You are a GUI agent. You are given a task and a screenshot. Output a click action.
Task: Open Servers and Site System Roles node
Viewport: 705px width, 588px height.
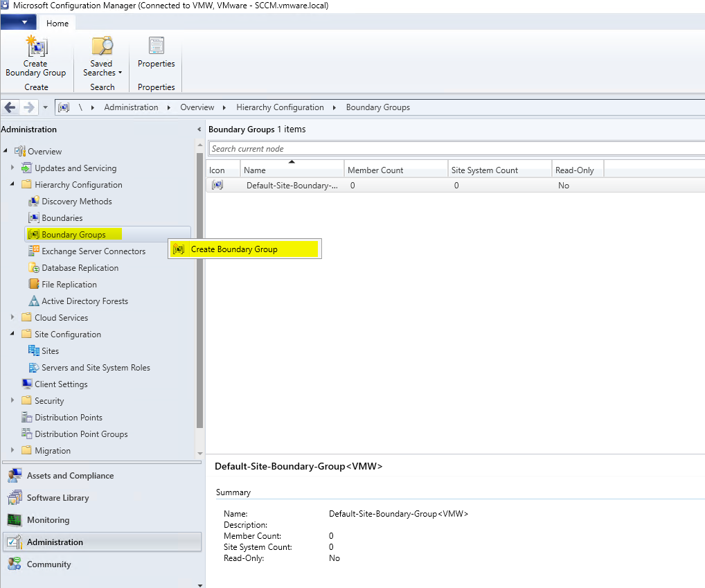tap(96, 368)
